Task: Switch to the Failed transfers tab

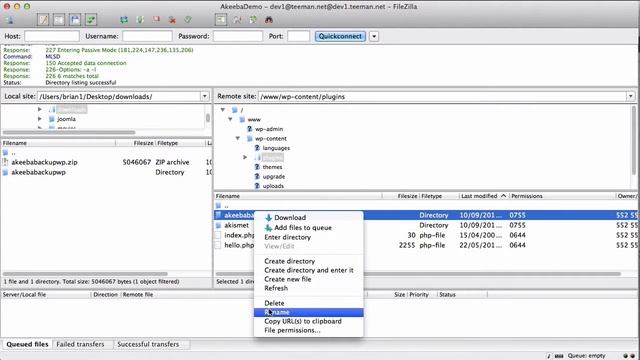Action: (x=80, y=344)
